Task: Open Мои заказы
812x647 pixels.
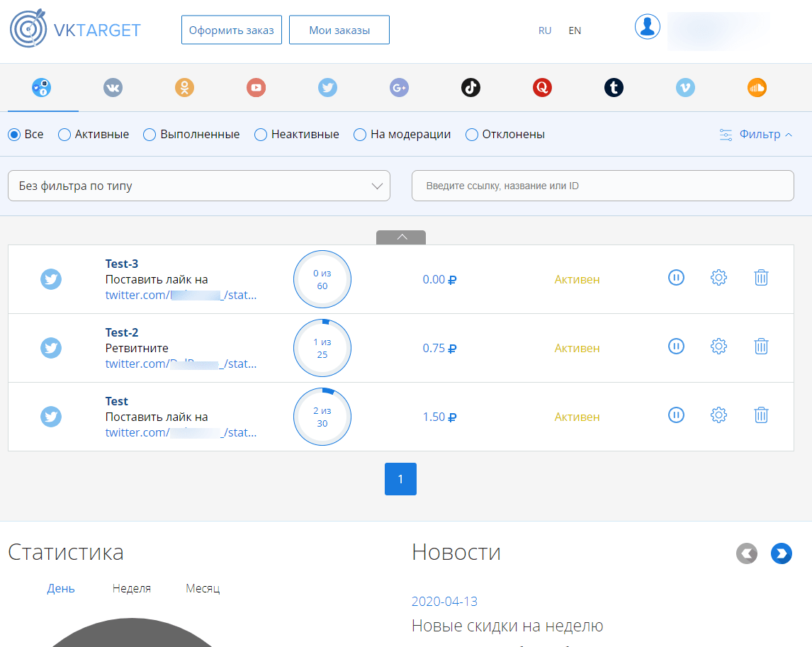Action: (x=339, y=30)
